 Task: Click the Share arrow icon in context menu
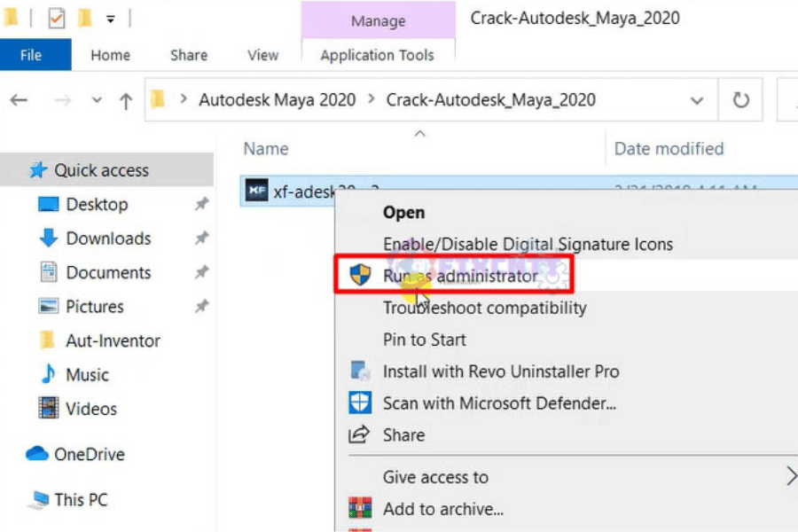[x=360, y=435]
